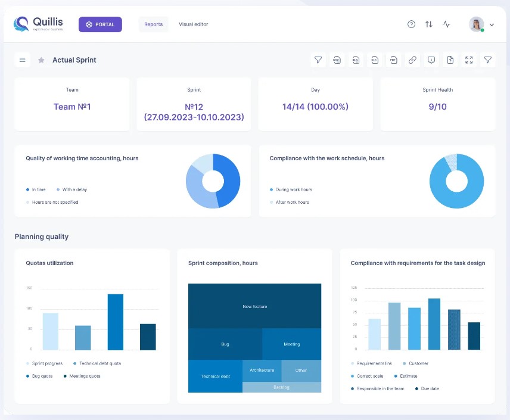Copy the report link via chain icon
This screenshot has height=420, width=510.
412,60
